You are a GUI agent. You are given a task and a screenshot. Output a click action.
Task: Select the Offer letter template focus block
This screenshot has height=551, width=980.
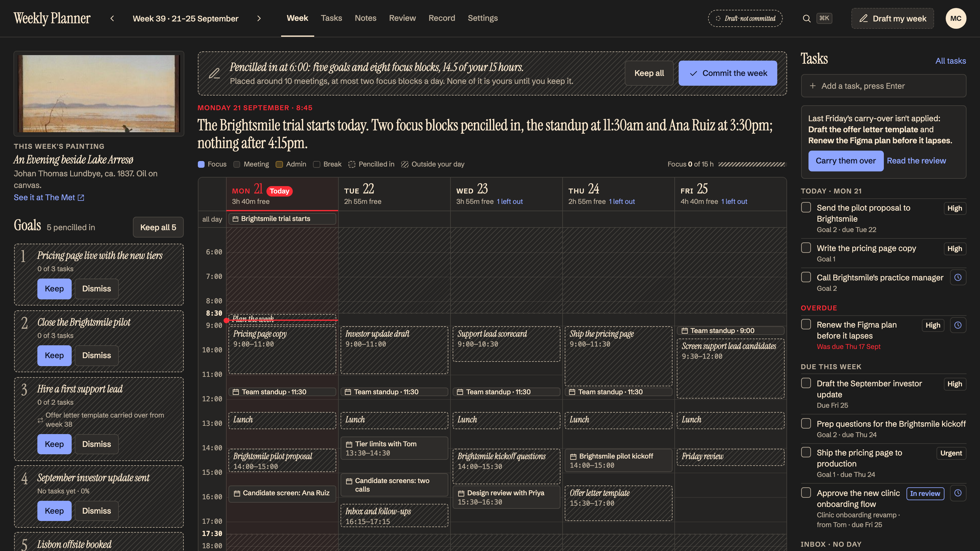point(619,503)
